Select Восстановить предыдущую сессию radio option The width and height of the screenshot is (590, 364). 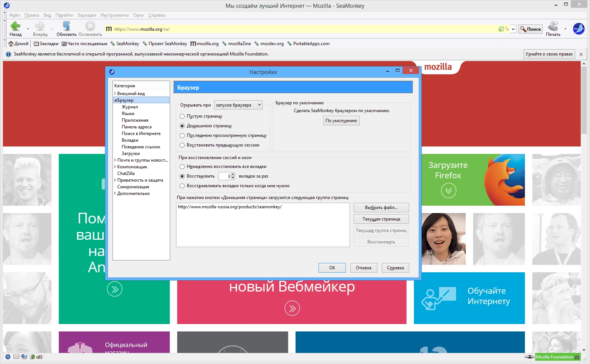[x=182, y=145]
